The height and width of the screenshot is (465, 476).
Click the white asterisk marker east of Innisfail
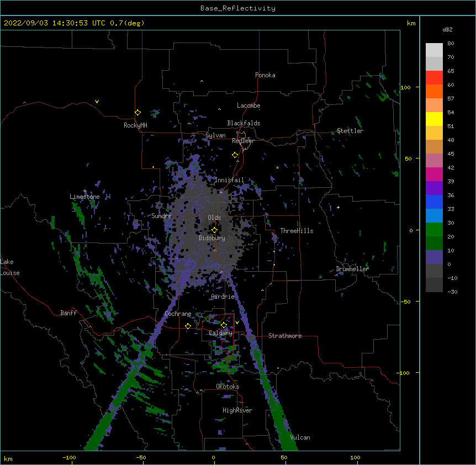pyautogui.click(x=277, y=167)
